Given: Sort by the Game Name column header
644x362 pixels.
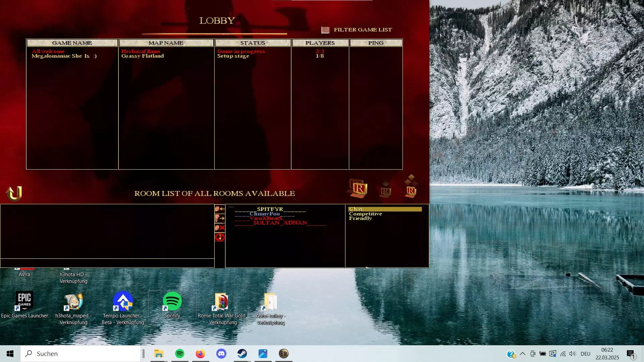Looking at the screenshot, I should tap(72, 43).
